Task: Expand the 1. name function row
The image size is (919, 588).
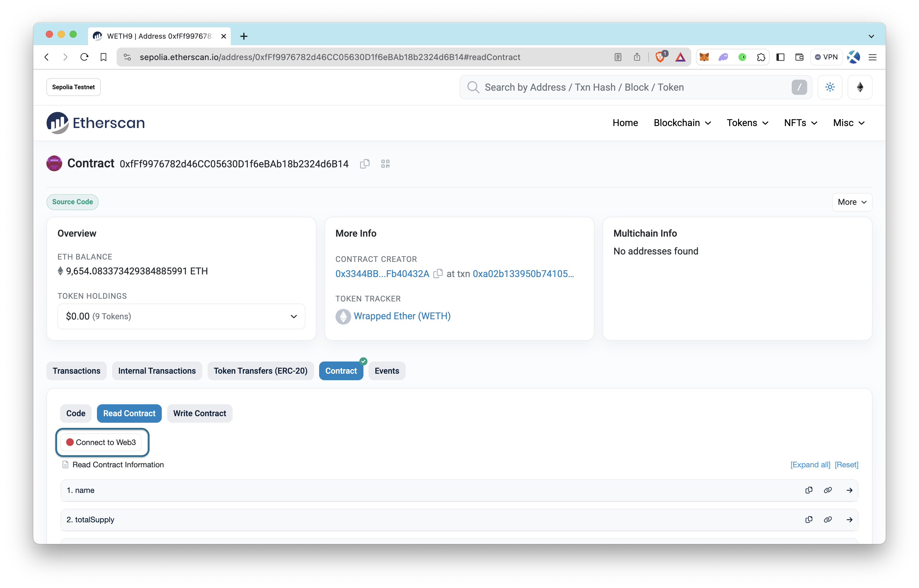Action: point(459,490)
